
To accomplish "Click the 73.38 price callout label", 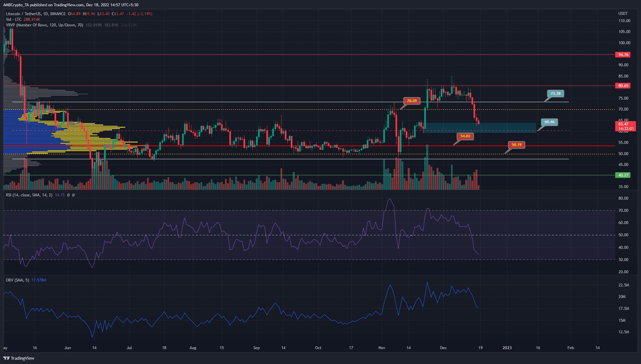I will coord(555,93).
